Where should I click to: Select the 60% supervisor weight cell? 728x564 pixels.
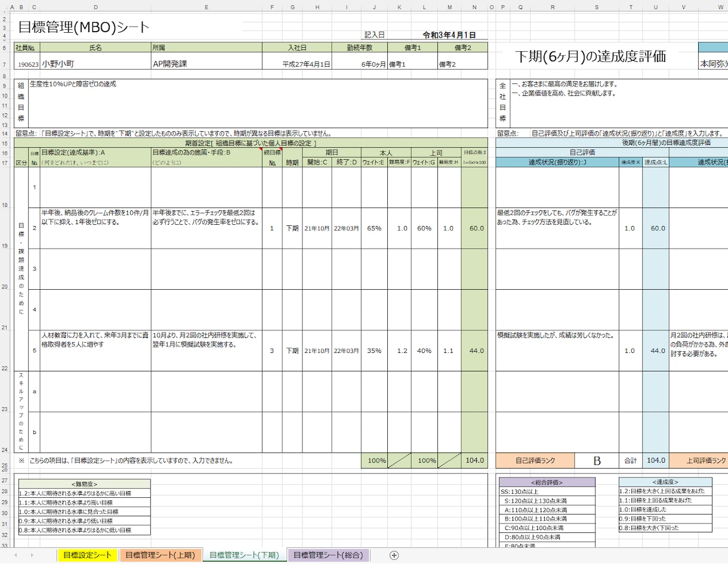point(424,228)
